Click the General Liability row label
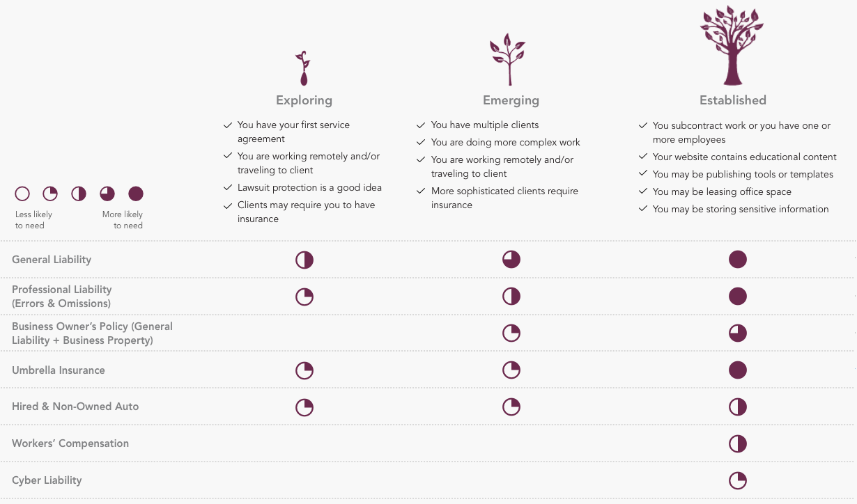Screen dimensions: 857x504 click(52, 260)
